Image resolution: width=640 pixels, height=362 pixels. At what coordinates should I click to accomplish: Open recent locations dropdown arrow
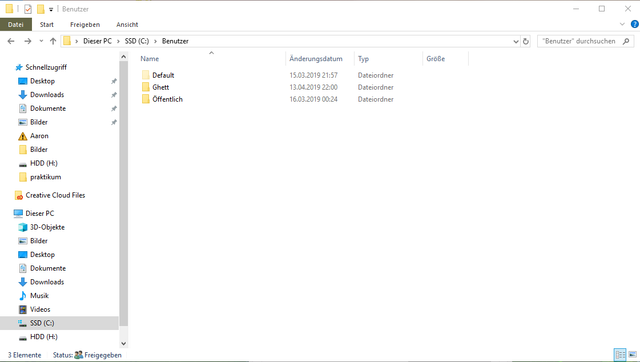point(41,41)
